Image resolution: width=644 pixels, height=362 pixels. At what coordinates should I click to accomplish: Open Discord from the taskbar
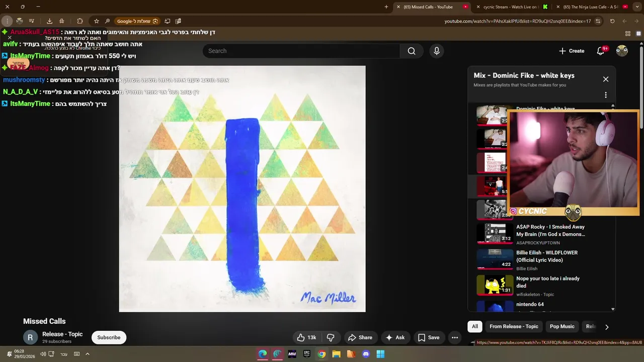366,354
